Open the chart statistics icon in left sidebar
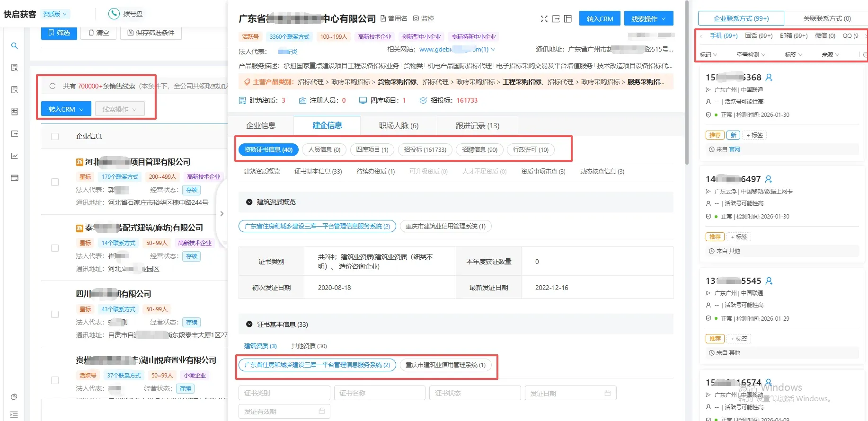 (15, 156)
